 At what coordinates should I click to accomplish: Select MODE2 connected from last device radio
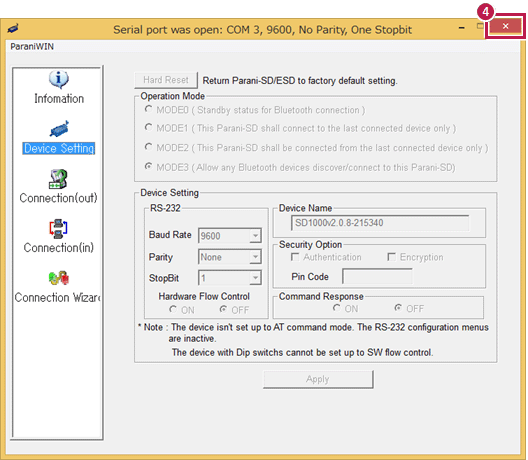point(148,147)
